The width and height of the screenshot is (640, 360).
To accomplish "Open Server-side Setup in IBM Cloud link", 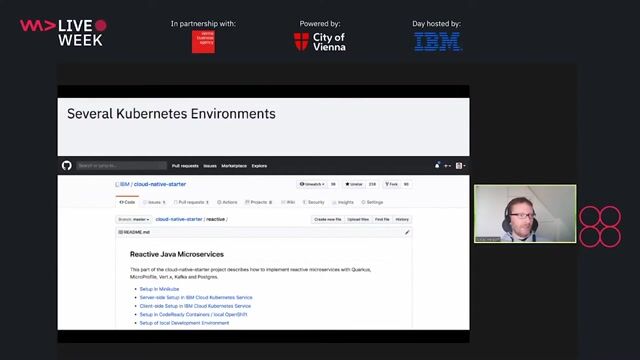I will pyautogui.click(x=196, y=298).
